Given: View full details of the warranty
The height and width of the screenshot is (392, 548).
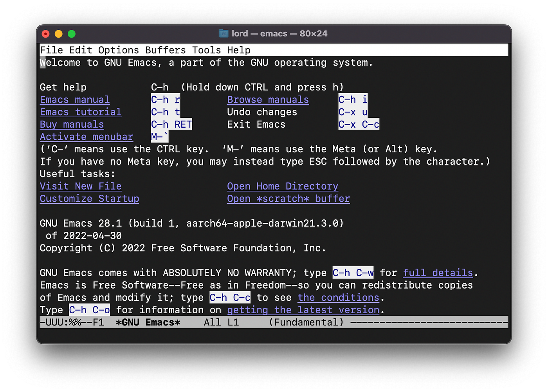Looking at the screenshot, I should pyautogui.click(x=438, y=273).
